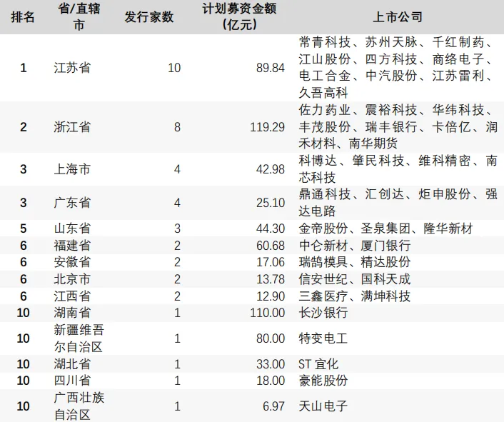Screen dimensions: 504x422
Task: Click the amount 60.68
Action: click(x=271, y=246)
